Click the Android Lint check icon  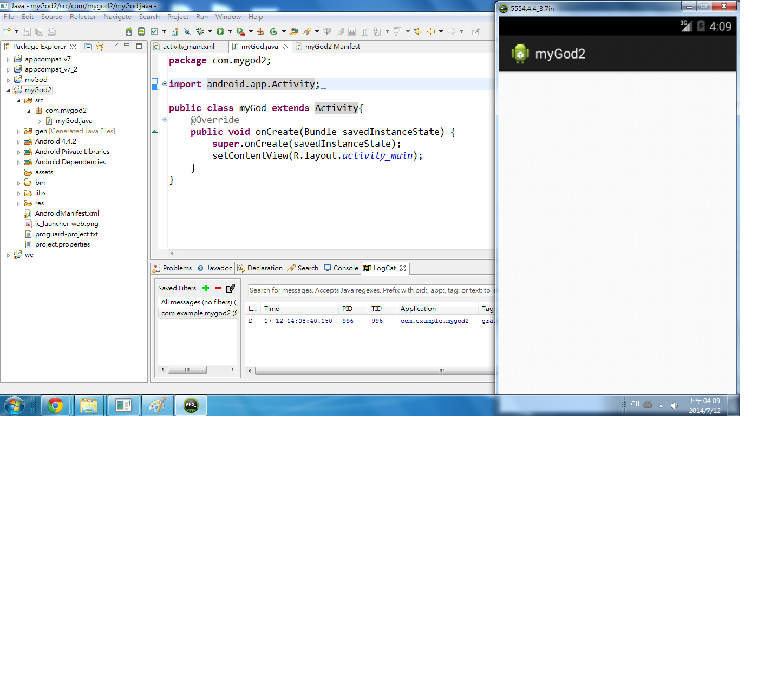154,31
